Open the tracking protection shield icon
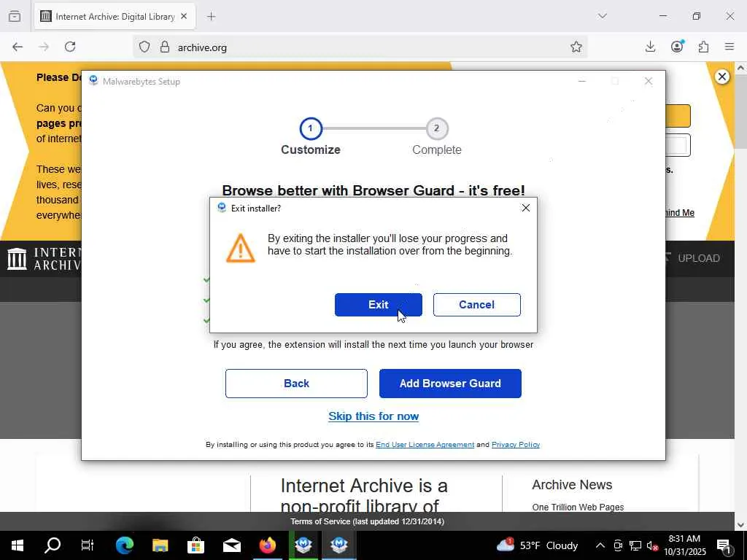This screenshot has height=560, width=747. coord(144,47)
